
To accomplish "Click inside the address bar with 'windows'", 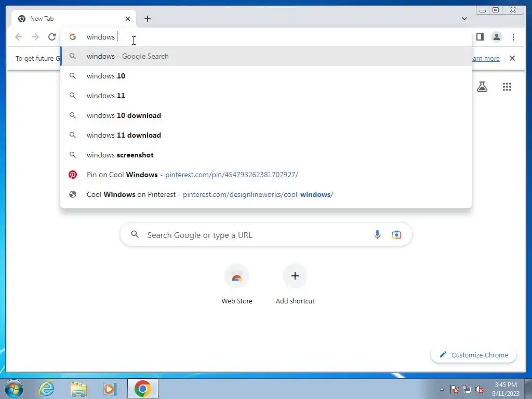I will click(266, 37).
